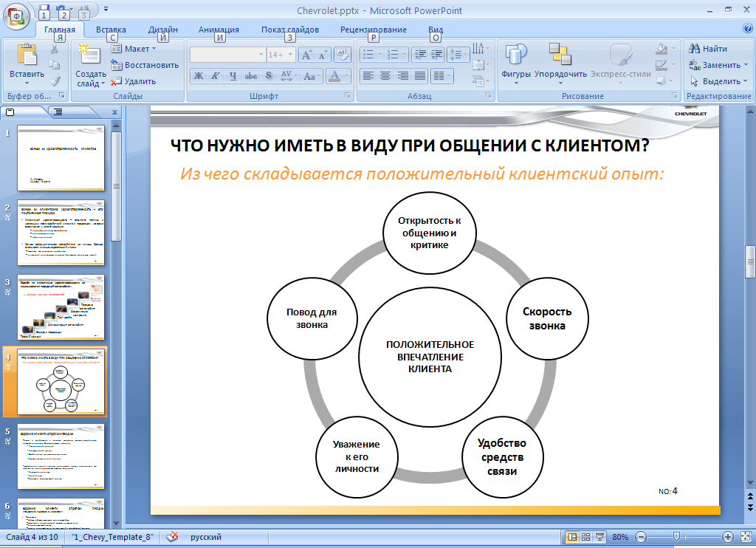
Task: Click the Format Painter brush icon
Action: (x=55, y=81)
